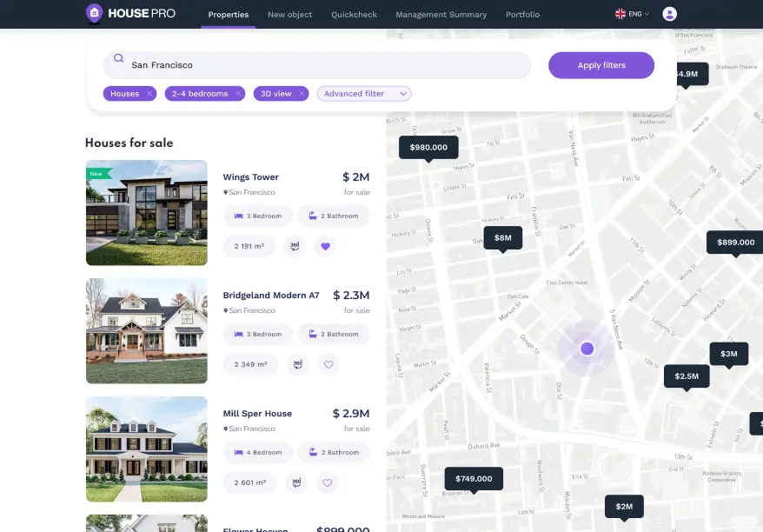Click the Apply filters button

pos(601,65)
